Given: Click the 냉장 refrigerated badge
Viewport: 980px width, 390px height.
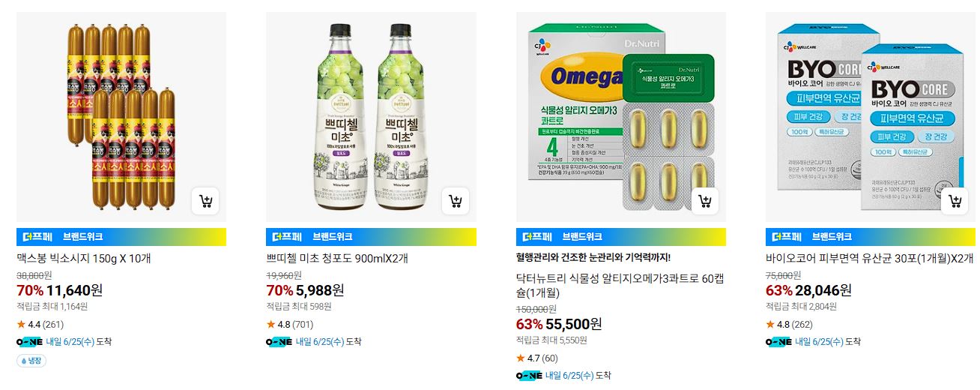Looking at the screenshot, I should coord(31,361).
